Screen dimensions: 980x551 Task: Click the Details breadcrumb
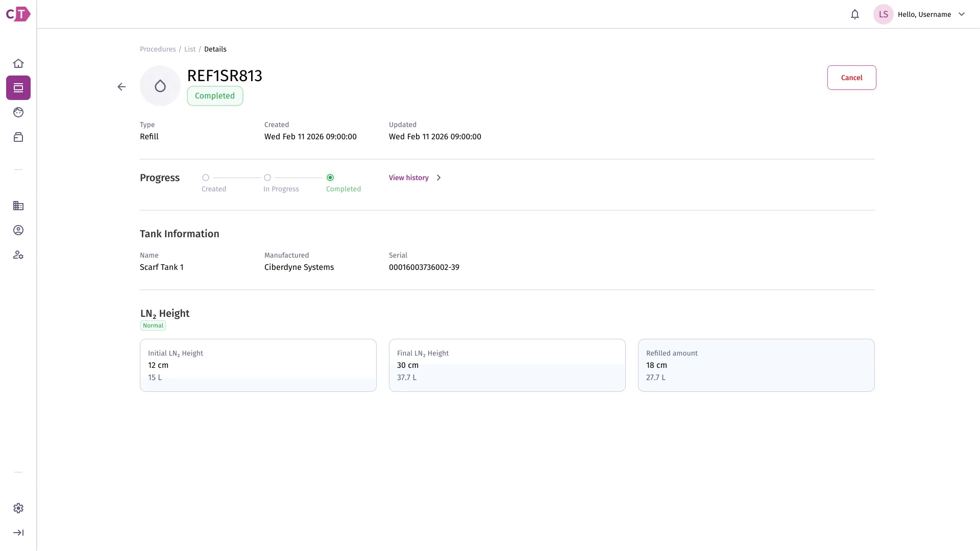[x=215, y=49]
